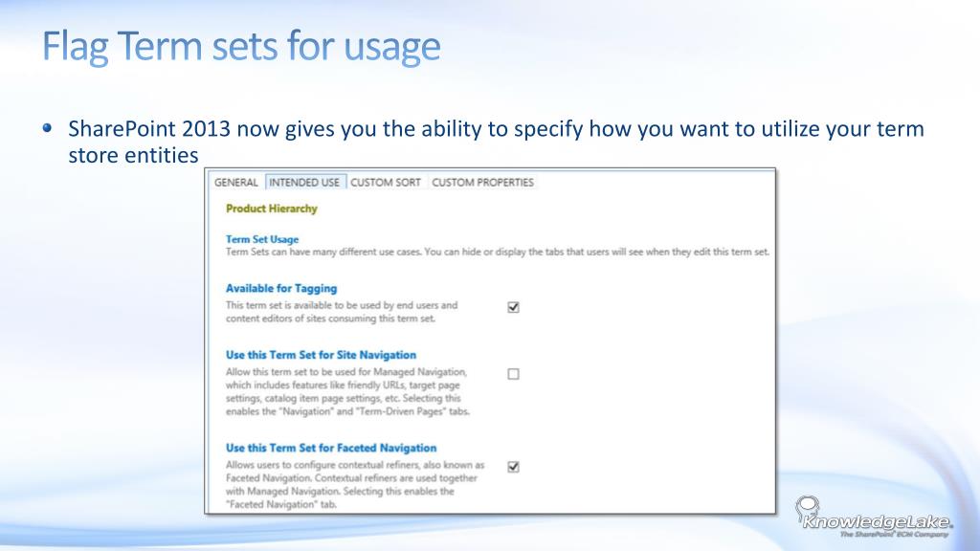This screenshot has width=980, height=551.
Task: Click the Product Hierarchy heading
Action: [x=271, y=209]
